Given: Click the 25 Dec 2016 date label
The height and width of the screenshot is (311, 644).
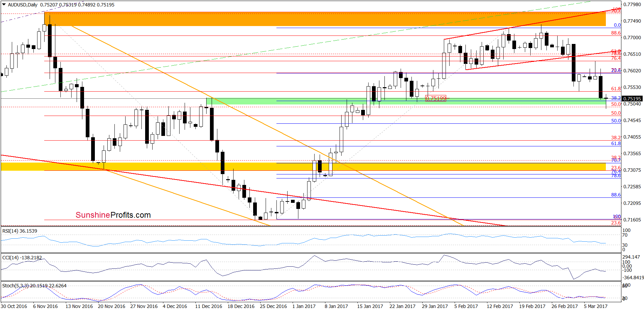Looking at the screenshot, I should coord(273,306).
